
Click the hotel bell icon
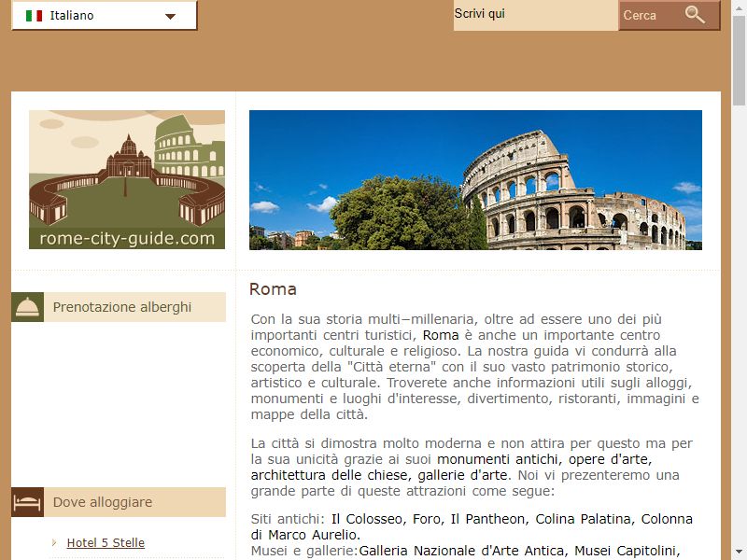point(28,307)
